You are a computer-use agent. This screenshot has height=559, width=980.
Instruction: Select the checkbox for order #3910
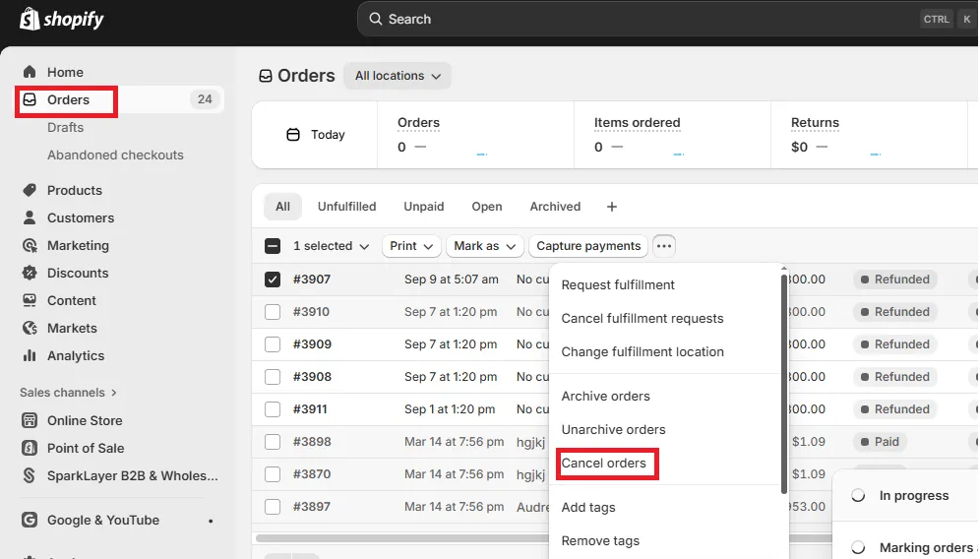pyautogui.click(x=273, y=312)
